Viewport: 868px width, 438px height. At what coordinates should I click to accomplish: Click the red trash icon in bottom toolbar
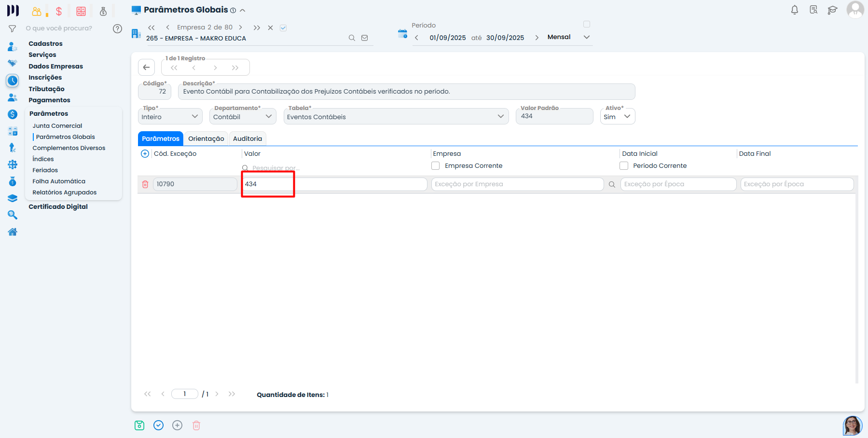pyautogui.click(x=196, y=425)
